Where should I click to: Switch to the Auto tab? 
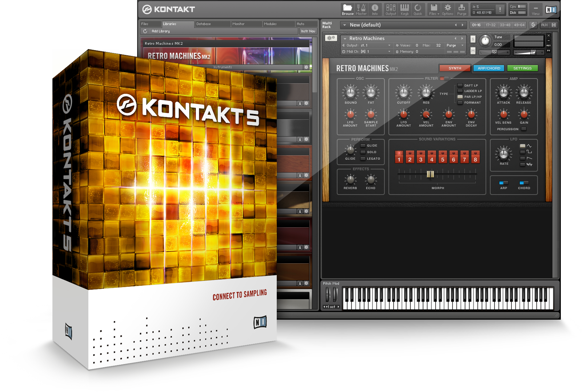tap(306, 24)
